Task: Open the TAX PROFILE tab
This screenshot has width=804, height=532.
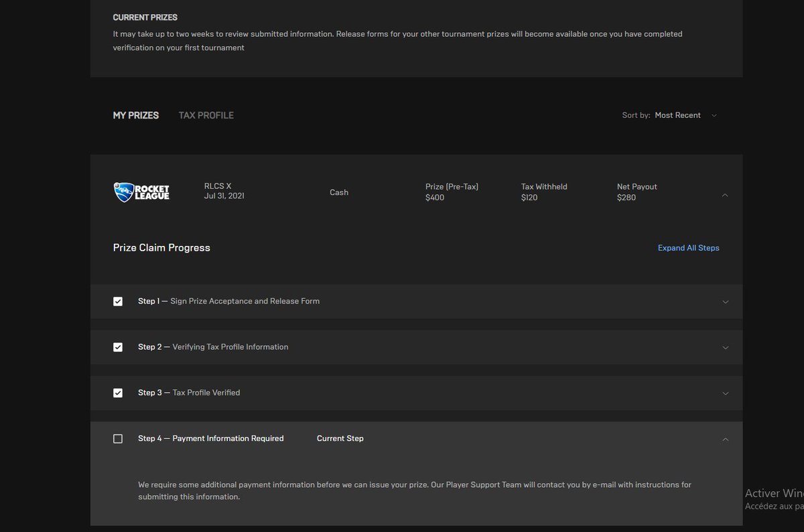Action: tap(206, 115)
